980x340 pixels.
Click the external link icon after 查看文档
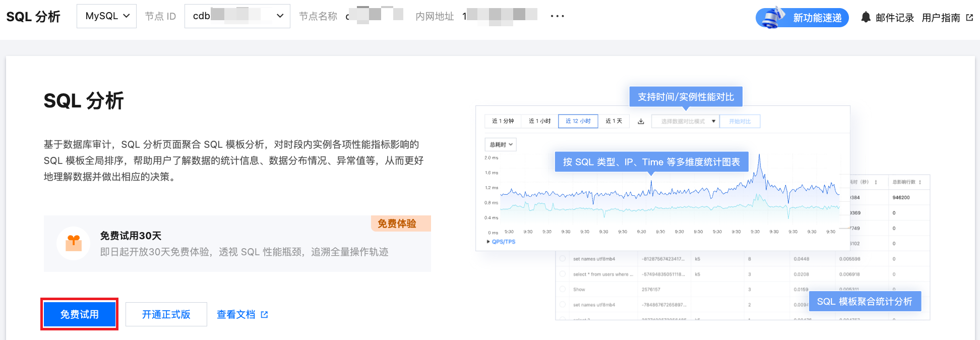(264, 315)
